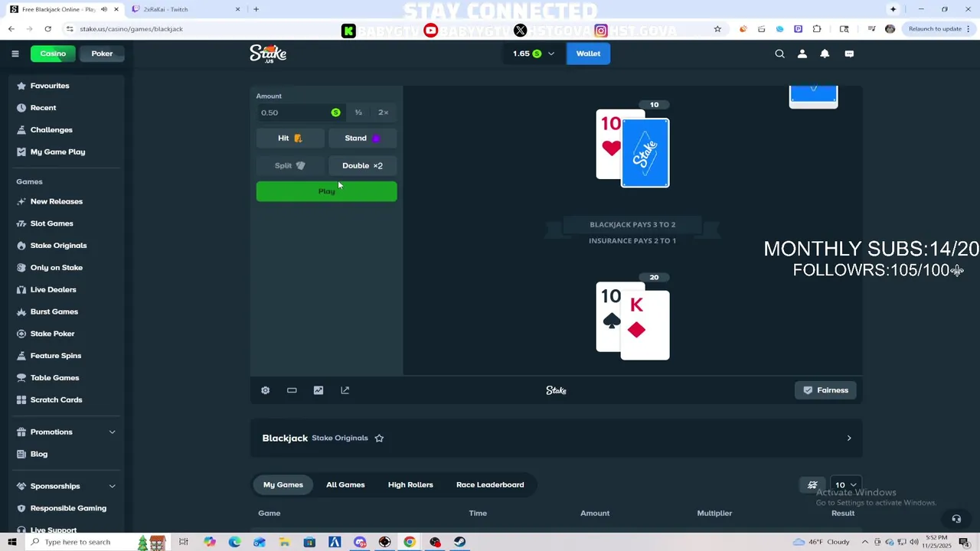
Task: Open Task View on the taskbar
Action: [184, 542]
